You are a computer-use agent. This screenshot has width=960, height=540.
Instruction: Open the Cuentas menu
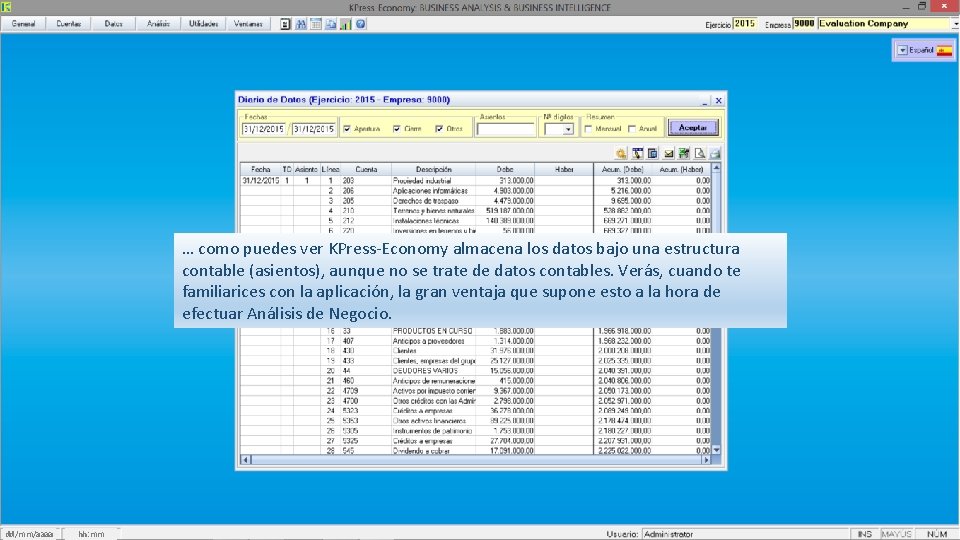(69, 24)
